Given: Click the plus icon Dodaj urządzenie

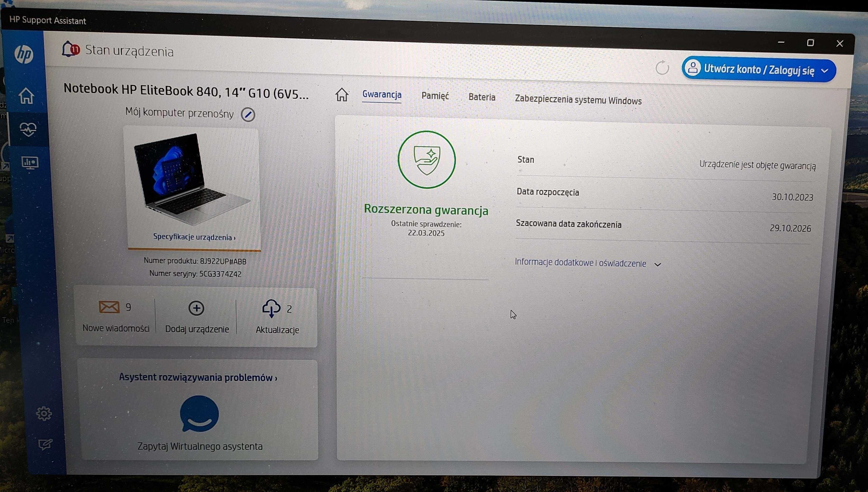Looking at the screenshot, I should (x=196, y=308).
